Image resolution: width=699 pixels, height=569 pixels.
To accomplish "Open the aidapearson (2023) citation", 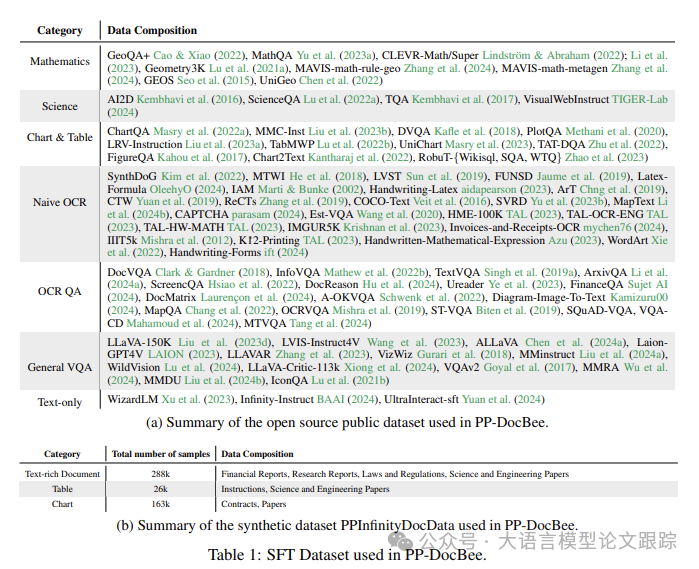I will [507, 190].
